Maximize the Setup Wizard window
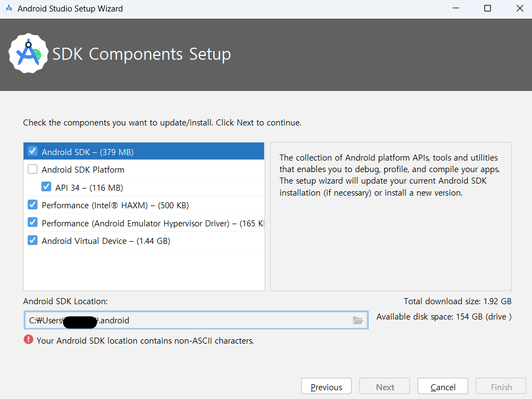 point(488,8)
